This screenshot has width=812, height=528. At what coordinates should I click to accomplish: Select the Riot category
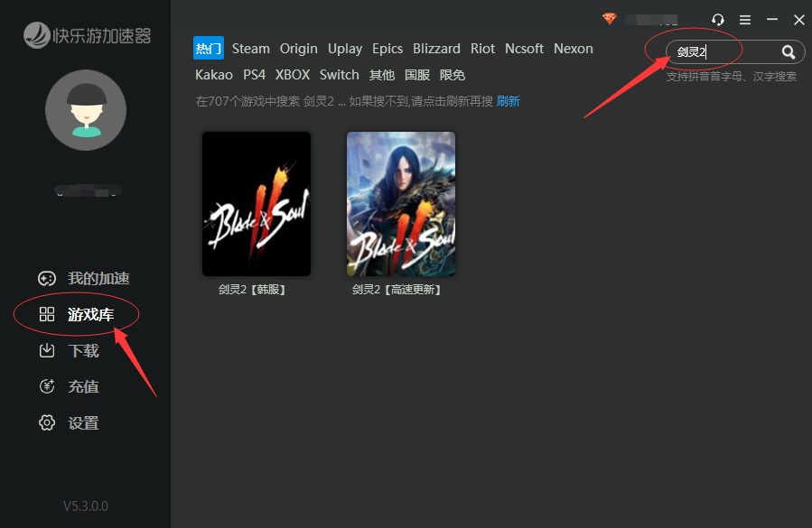coord(482,49)
